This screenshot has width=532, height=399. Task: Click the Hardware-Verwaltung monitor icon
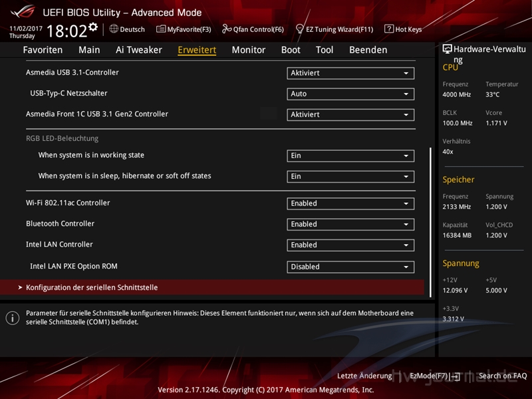tap(447, 49)
